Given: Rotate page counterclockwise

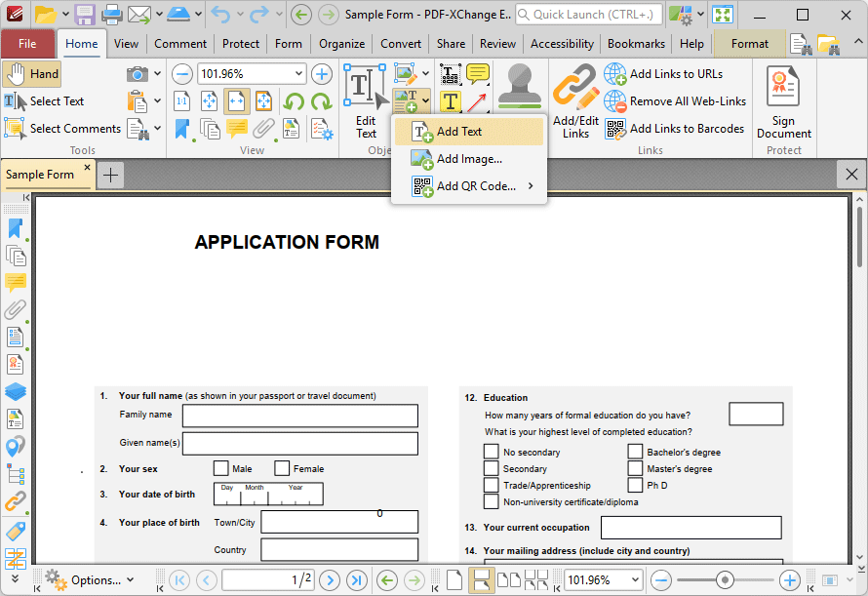Looking at the screenshot, I should [x=294, y=101].
